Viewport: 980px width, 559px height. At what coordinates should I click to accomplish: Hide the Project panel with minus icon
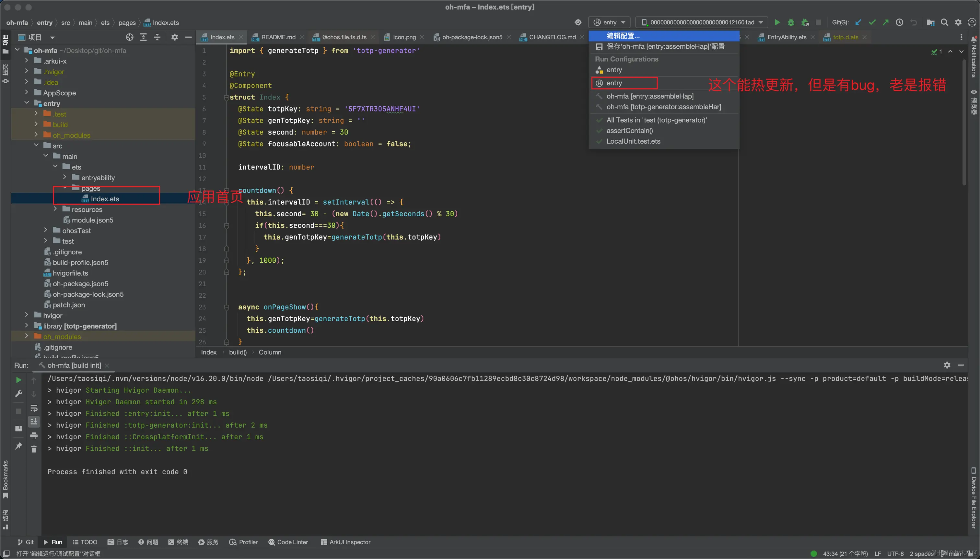pyautogui.click(x=188, y=37)
